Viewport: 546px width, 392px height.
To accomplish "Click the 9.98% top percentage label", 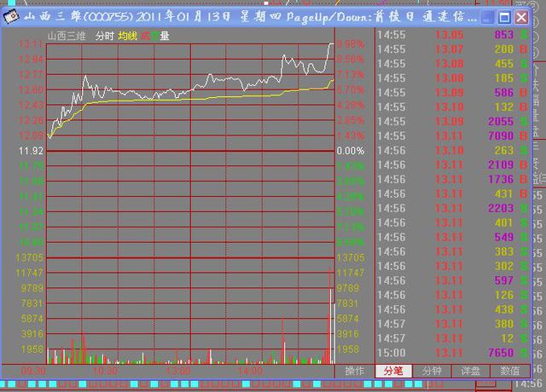I will tap(350, 44).
